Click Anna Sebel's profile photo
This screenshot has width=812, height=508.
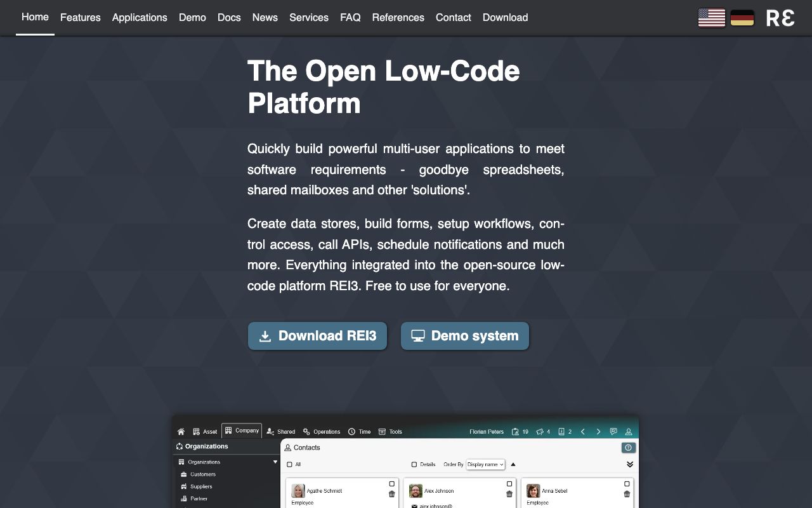pyautogui.click(x=533, y=491)
